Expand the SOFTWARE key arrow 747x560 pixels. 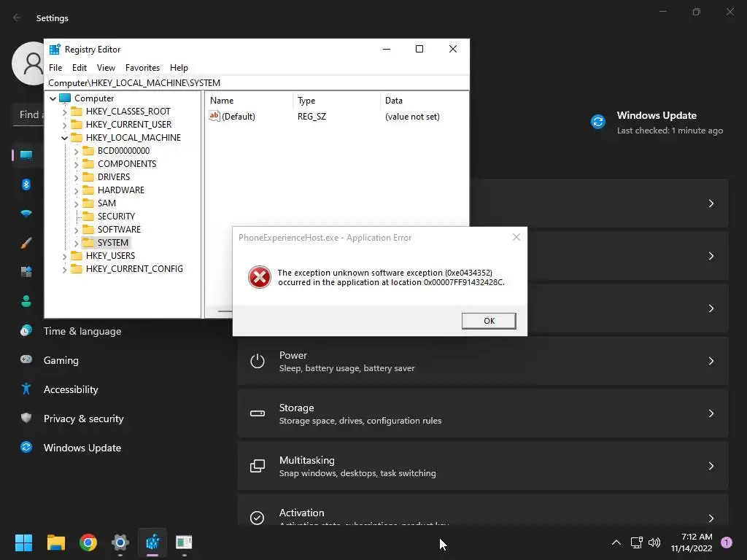(x=76, y=230)
